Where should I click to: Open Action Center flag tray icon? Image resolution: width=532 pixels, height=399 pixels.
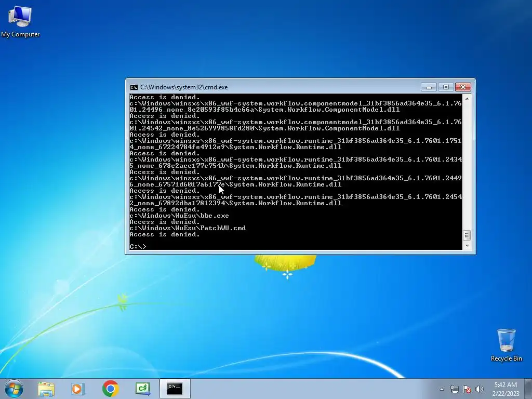tap(467, 389)
